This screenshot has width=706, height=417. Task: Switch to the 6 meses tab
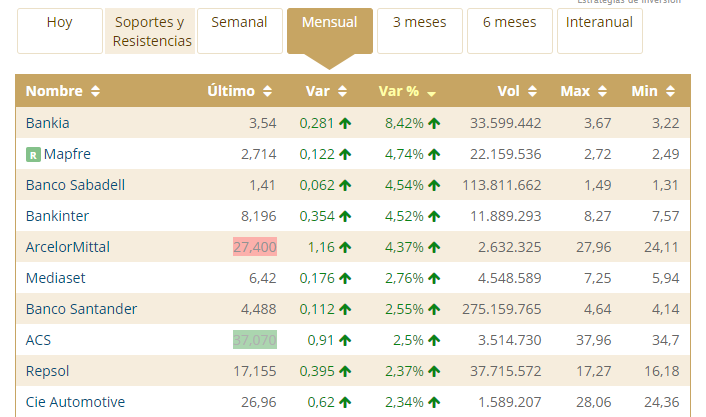pos(509,23)
